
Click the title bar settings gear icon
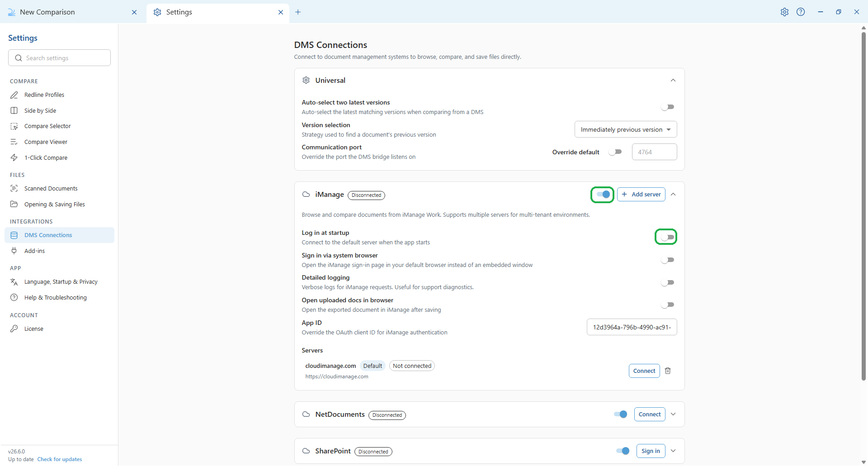click(784, 12)
